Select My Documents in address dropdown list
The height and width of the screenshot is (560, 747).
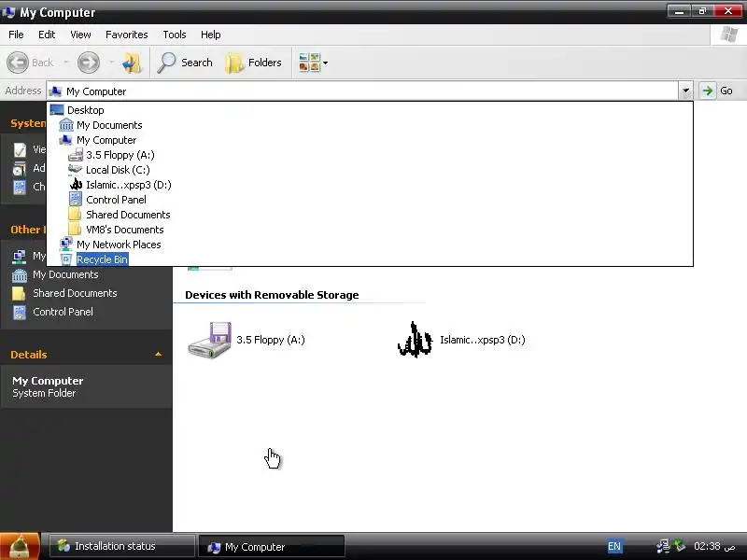coord(370,125)
